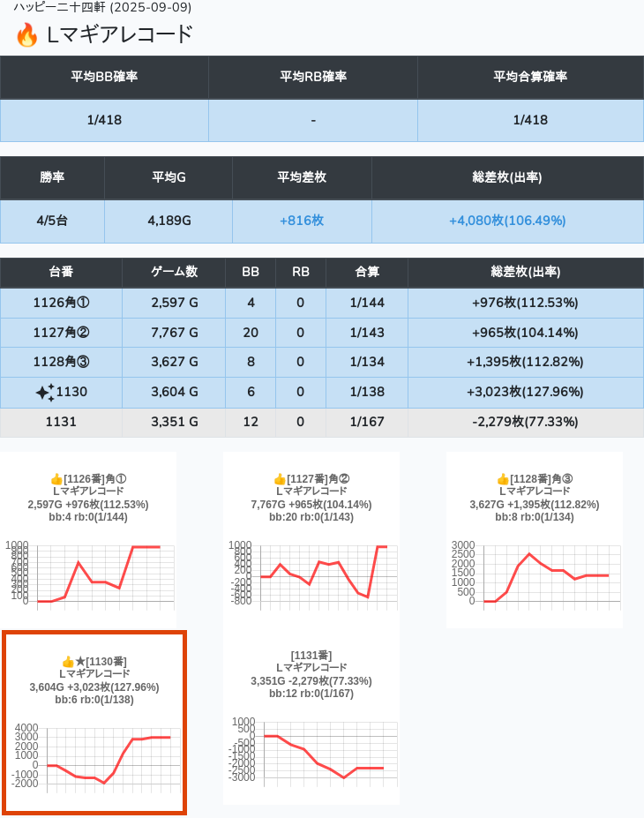Image resolution: width=644 pixels, height=818 pixels.
Task: Click the sparkle icon next to 1130
Action: (44, 392)
